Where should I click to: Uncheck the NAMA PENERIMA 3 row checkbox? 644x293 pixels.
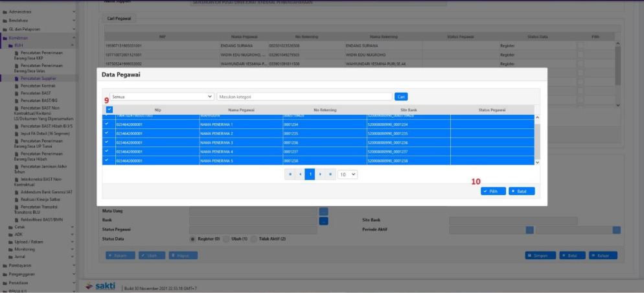107,142
